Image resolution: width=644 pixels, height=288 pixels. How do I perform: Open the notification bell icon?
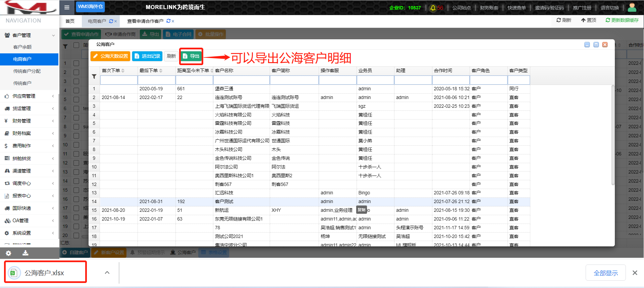coord(433,8)
